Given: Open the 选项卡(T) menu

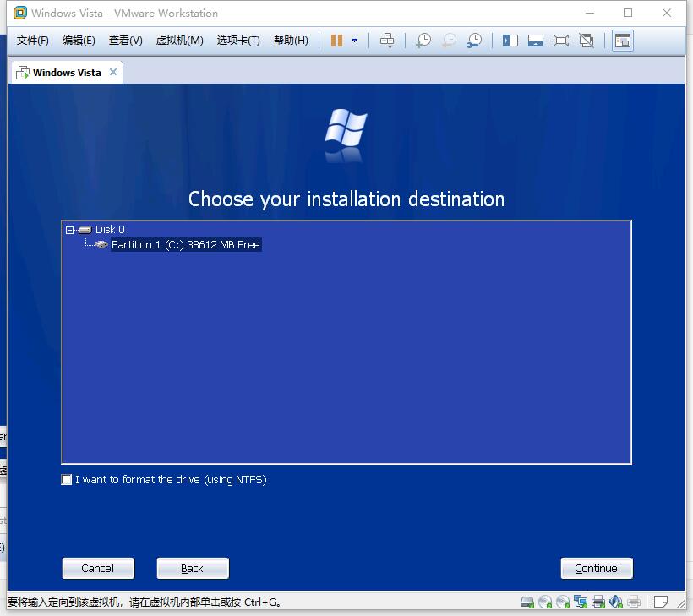Looking at the screenshot, I should click(x=238, y=41).
